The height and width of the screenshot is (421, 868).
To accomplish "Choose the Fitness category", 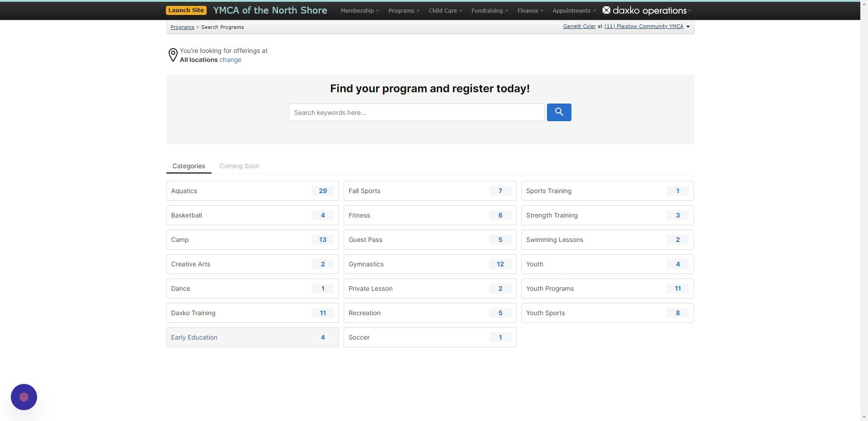I will (430, 215).
